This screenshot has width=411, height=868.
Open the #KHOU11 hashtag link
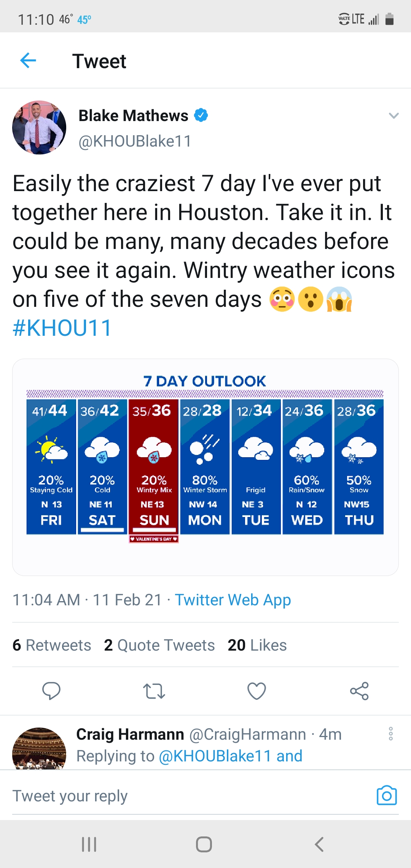pos(62,328)
